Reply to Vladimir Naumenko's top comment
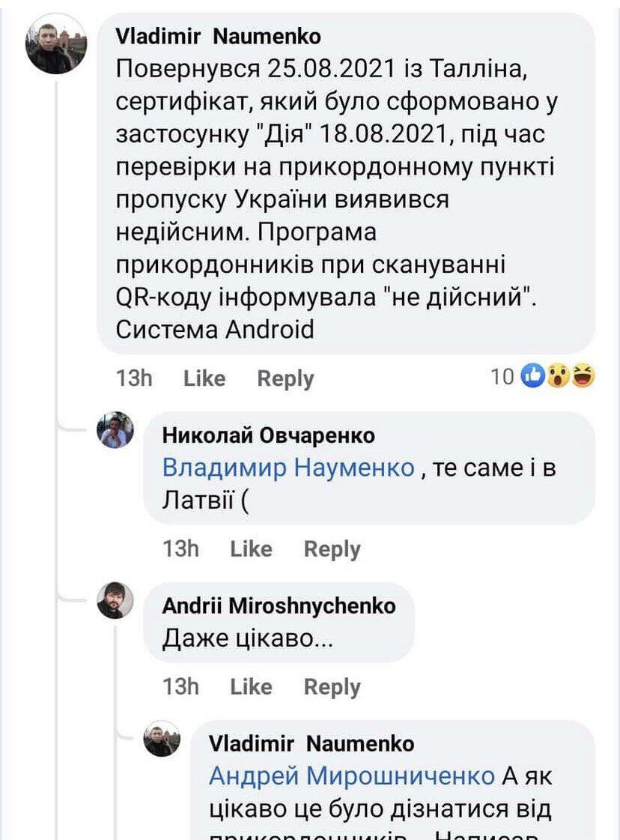Viewport: 620px width, 840px height. click(285, 378)
